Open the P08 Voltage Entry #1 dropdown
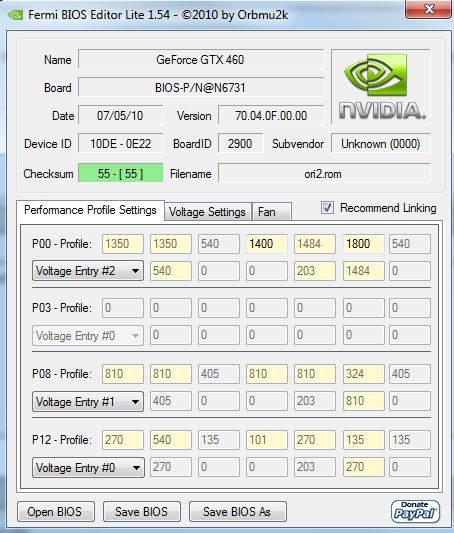 coord(88,401)
